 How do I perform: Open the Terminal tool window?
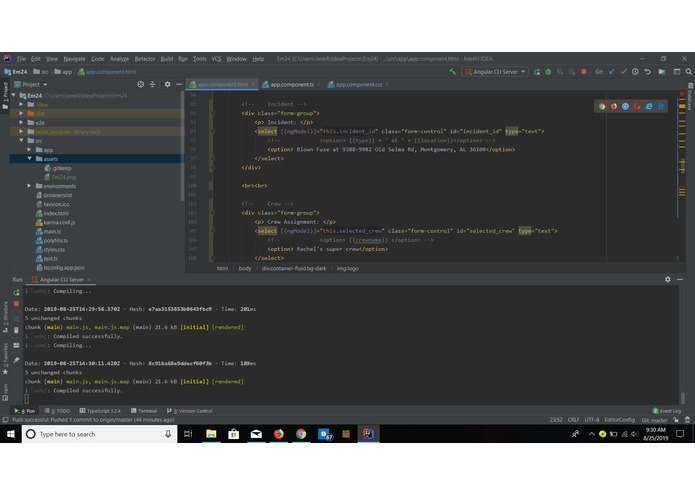pos(144,411)
